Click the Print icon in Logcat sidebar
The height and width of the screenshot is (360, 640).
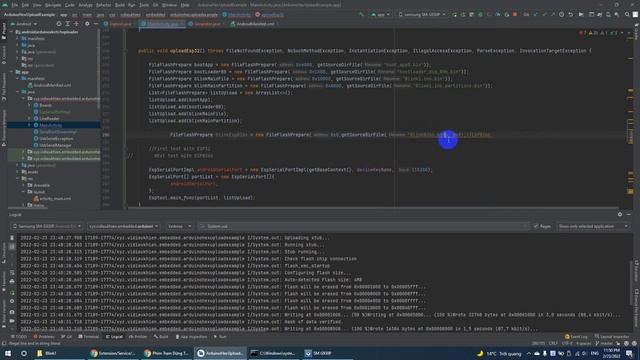click(12, 281)
